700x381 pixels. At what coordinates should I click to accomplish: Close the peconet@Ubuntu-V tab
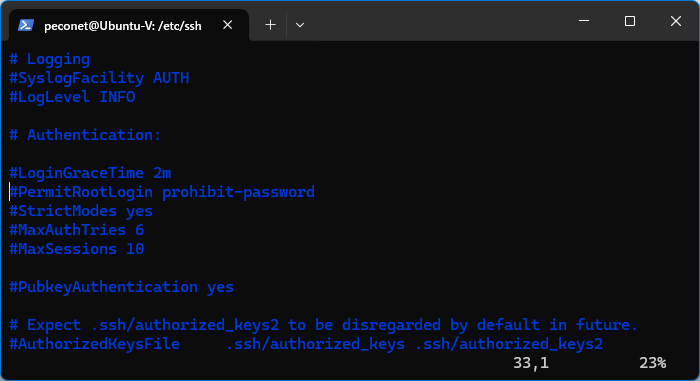228,25
